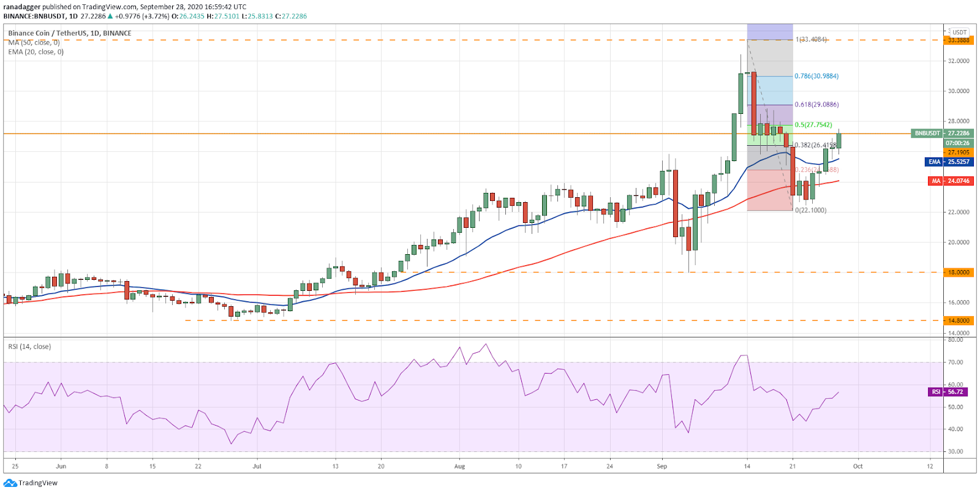This screenshot has height=493, width=980.
Task: Click the blue EMA 25.5257 value tag
Action: (949, 162)
